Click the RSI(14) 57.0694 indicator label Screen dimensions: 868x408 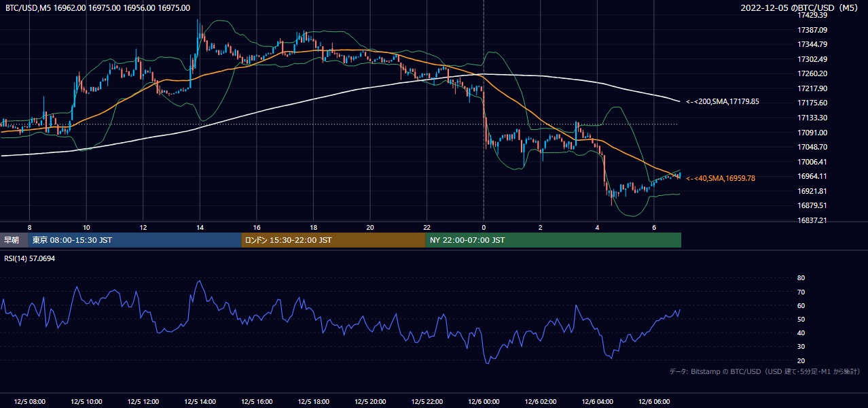point(31,259)
